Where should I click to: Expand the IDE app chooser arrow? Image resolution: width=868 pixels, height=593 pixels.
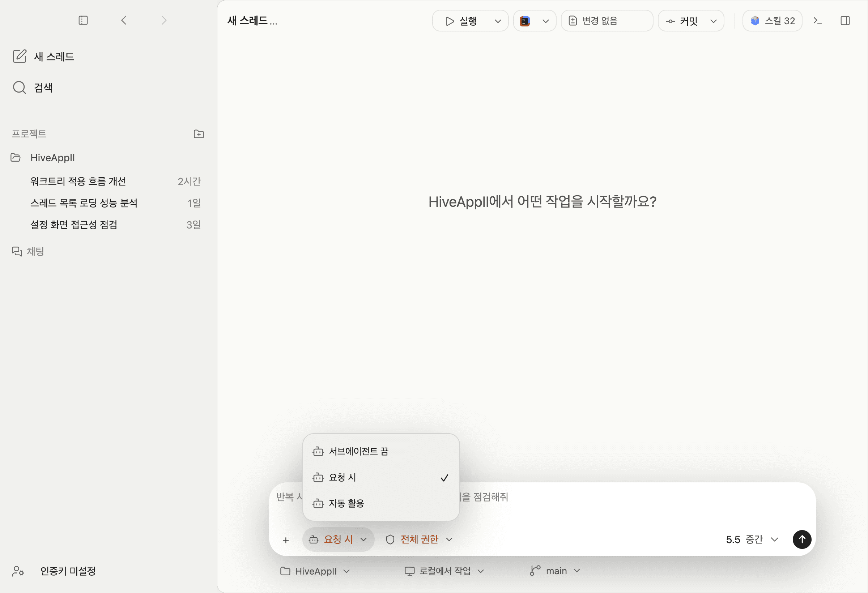546,21
